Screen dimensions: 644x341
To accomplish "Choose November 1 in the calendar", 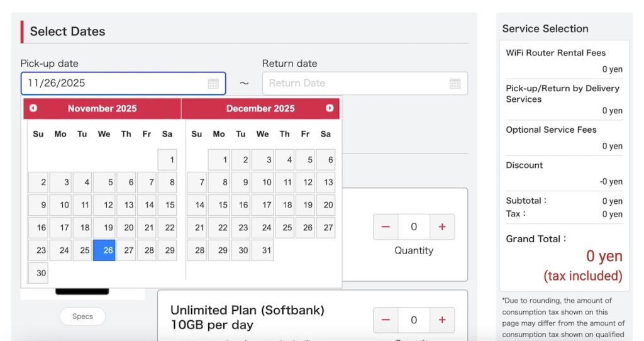I will (x=168, y=160).
